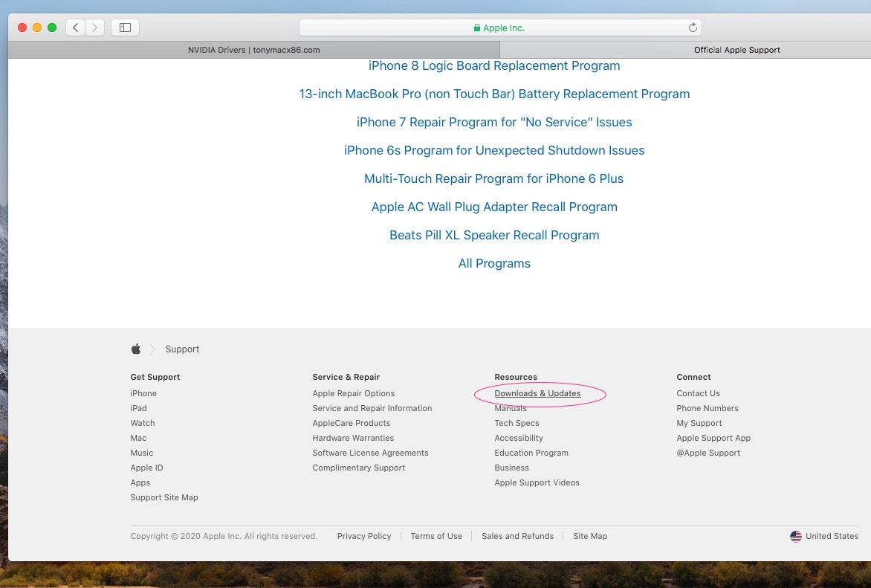Click the Apple Inc. address bar field

[x=500, y=28]
